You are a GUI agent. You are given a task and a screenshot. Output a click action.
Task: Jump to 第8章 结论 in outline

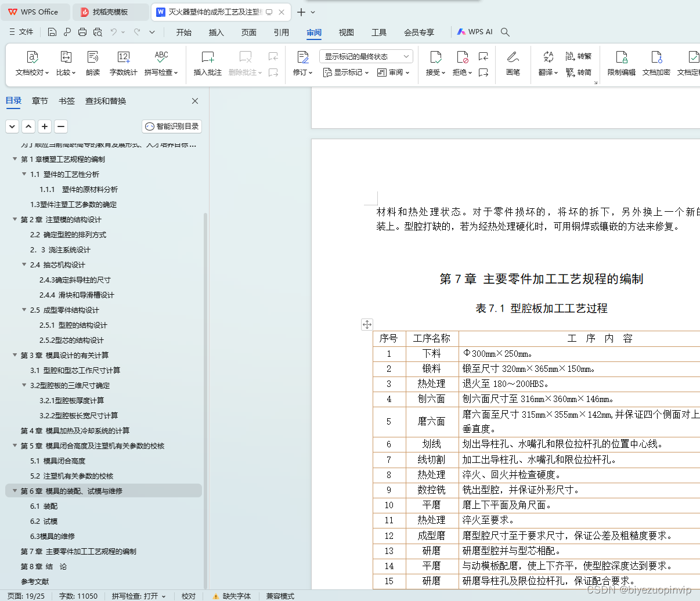pos(44,566)
